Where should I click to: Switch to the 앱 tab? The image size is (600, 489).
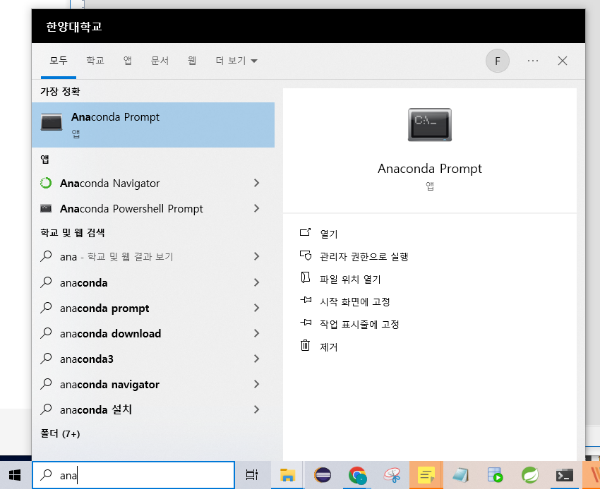[x=127, y=60]
